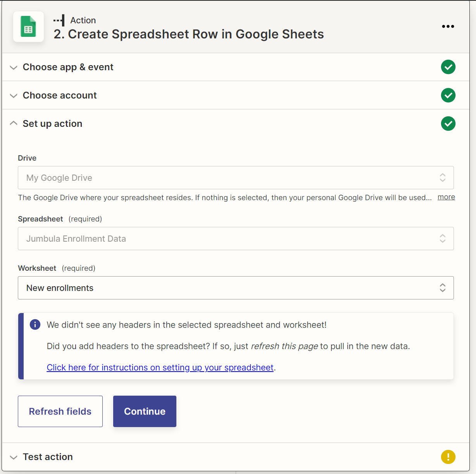
Task: Click the Test action heading
Action: pos(48,457)
